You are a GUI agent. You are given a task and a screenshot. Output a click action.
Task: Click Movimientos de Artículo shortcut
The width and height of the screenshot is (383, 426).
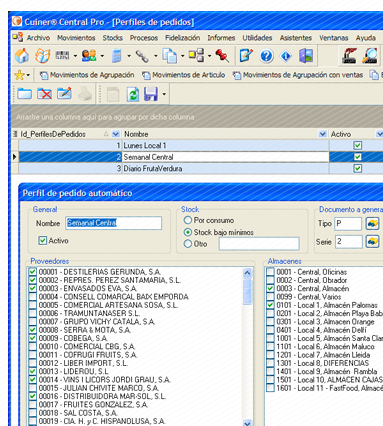pos(183,75)
